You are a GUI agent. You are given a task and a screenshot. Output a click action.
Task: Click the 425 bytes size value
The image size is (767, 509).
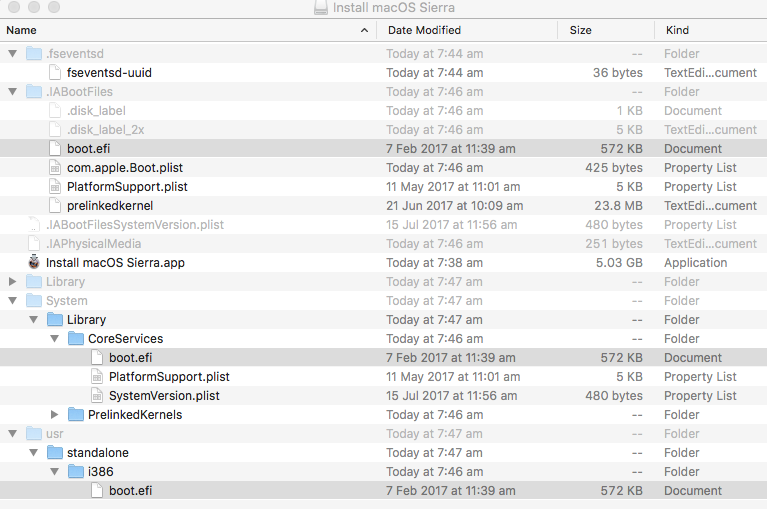[614, 168]
